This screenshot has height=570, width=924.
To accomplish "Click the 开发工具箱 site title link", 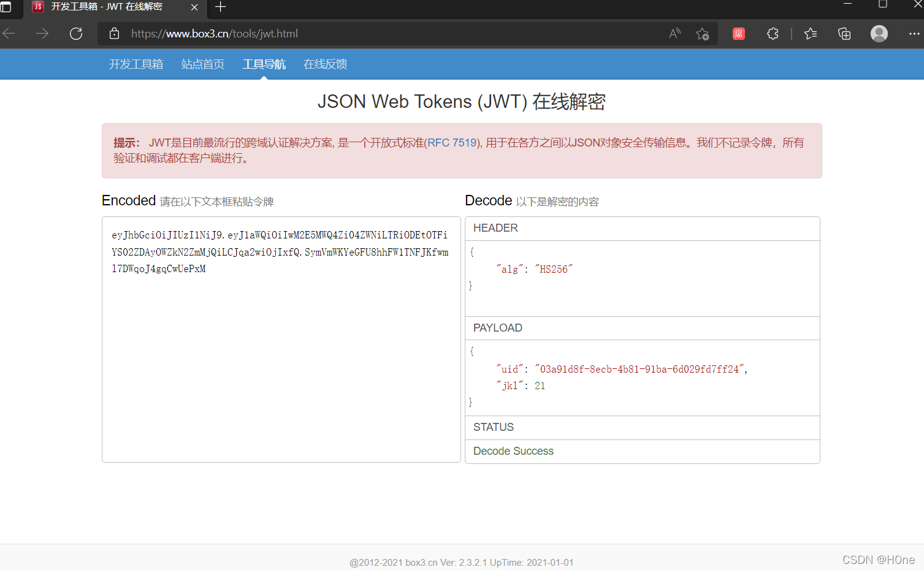I will [136, 64].
